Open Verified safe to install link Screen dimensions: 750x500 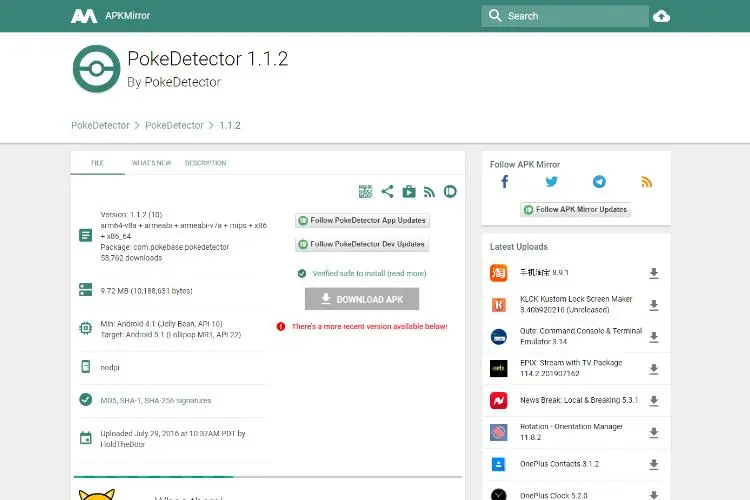pyautogui.click(x=369, y=273)
